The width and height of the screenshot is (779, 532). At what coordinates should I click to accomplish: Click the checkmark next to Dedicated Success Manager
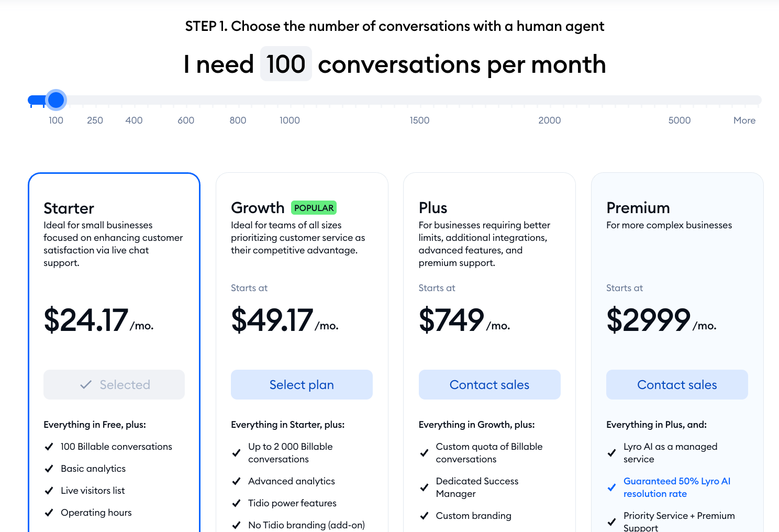[x=424, y=487]
